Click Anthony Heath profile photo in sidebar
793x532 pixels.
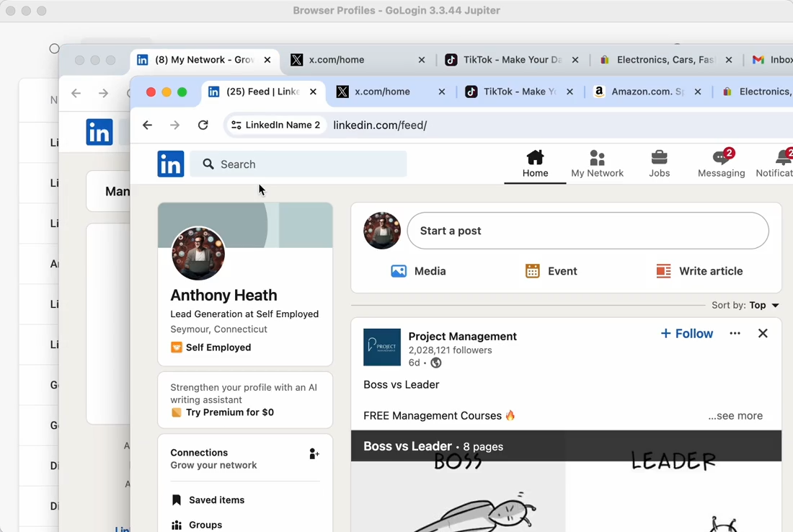coord(198,253)
